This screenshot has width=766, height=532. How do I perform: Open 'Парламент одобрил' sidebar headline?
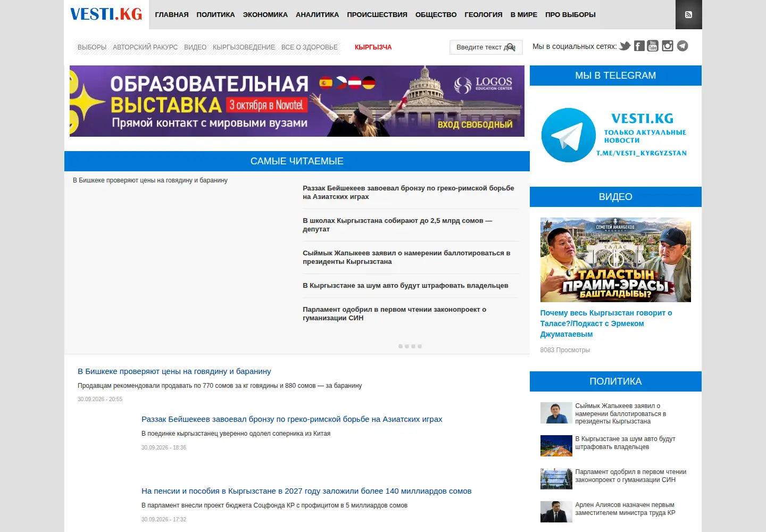(631, 476)
